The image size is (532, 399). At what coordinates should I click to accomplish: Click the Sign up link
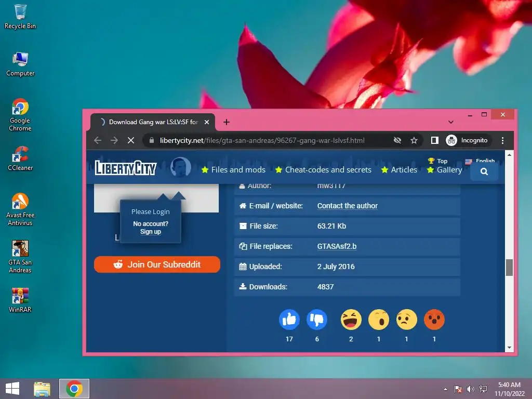(151, 232)
